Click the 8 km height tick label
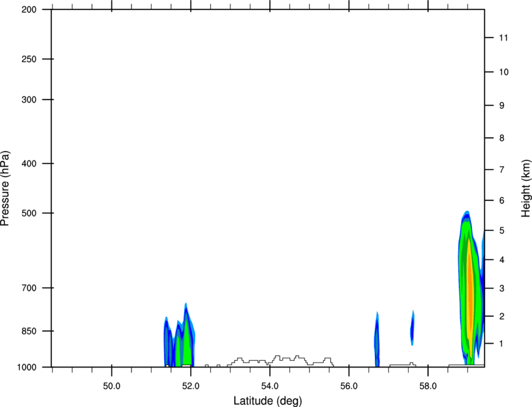The image size is (532, 407). (502, 138)
